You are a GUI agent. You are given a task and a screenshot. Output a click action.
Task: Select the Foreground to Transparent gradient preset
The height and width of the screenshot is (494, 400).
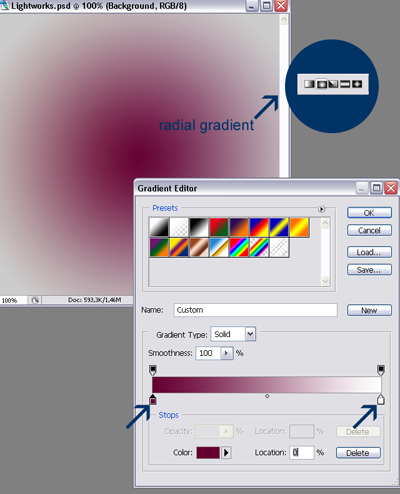coord(179,227)
